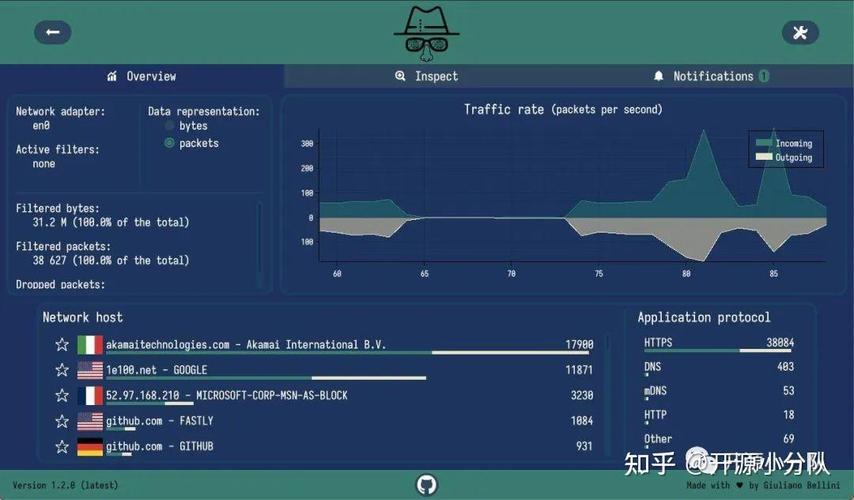Select the 1e100.net - GOOGLE row text
The width and height of the screenshot is (854, 500).
click(x=156, y=370)
